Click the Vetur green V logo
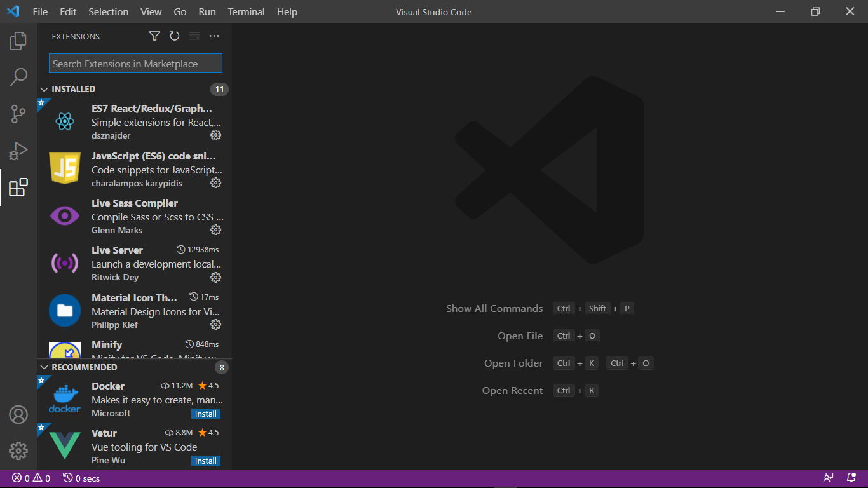 tap(65, 445)
